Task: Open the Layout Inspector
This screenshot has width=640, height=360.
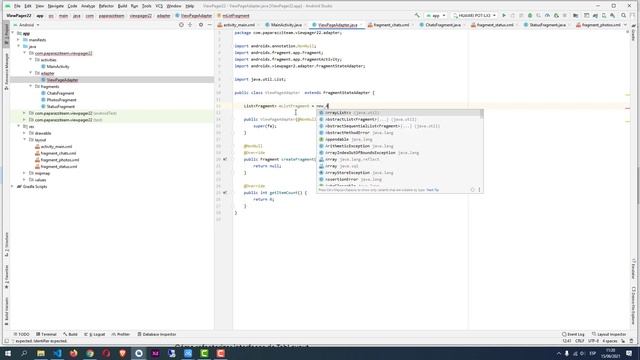Action: pyautogui.click(x=609, y=334)
